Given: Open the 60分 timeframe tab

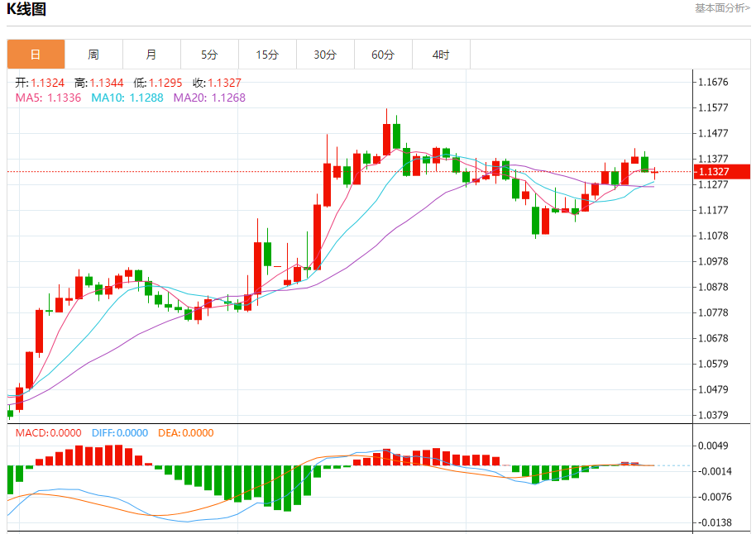Looking at the screenshot, I should 383,55.
